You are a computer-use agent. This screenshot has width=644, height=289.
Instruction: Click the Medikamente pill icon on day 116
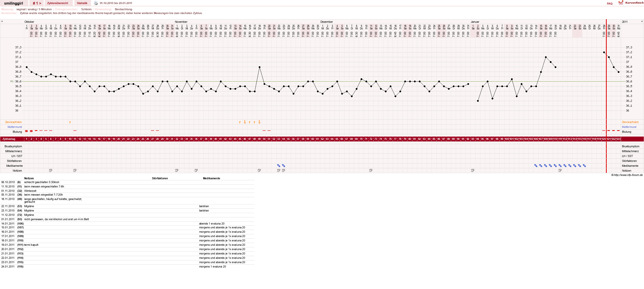[584, 166]
